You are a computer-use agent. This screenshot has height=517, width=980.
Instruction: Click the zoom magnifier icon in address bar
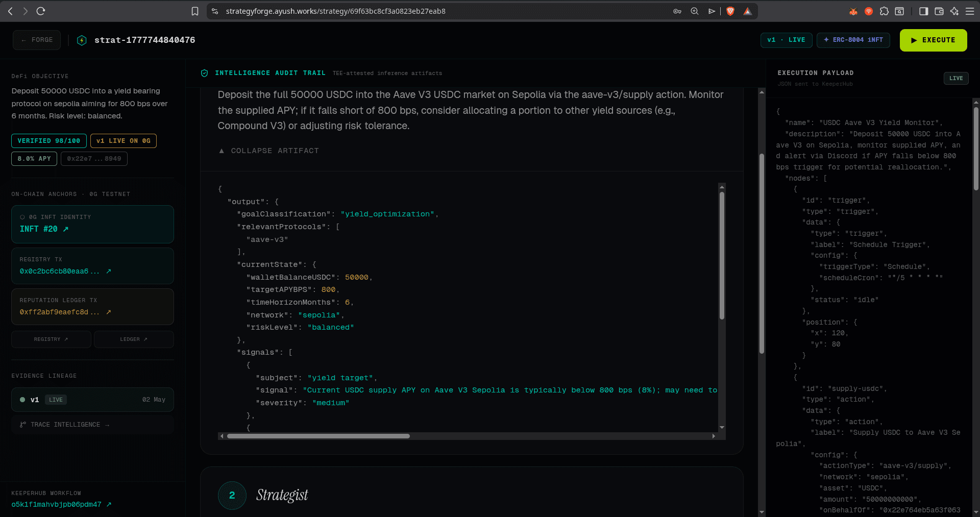coord(695,11)
